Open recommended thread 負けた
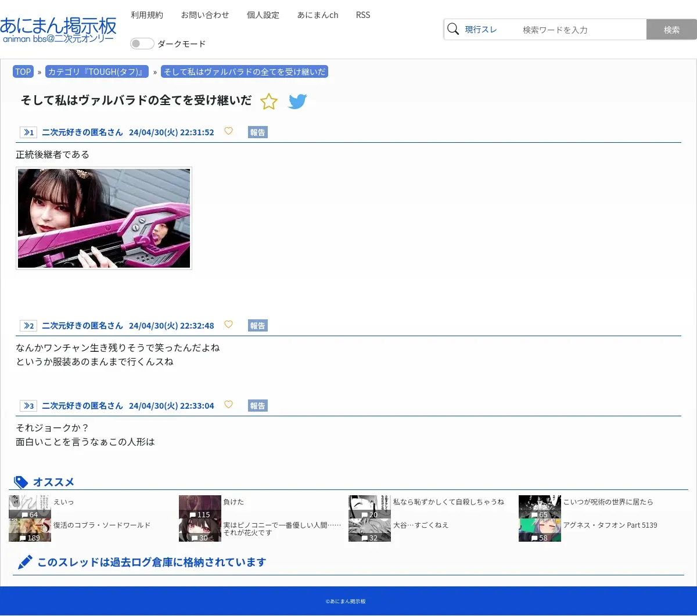Image resolution: width=697 pixels, height=616 pixels. pos(233,502)
